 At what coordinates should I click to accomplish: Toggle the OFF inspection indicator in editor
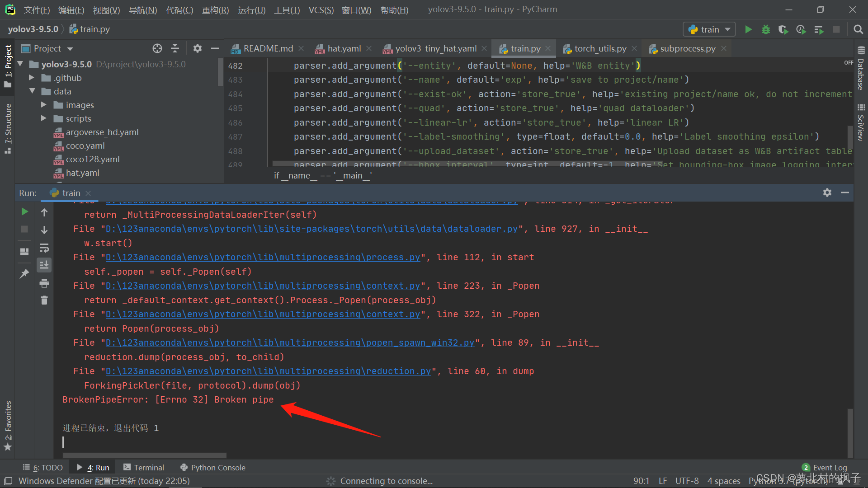[x=849, y=63]
